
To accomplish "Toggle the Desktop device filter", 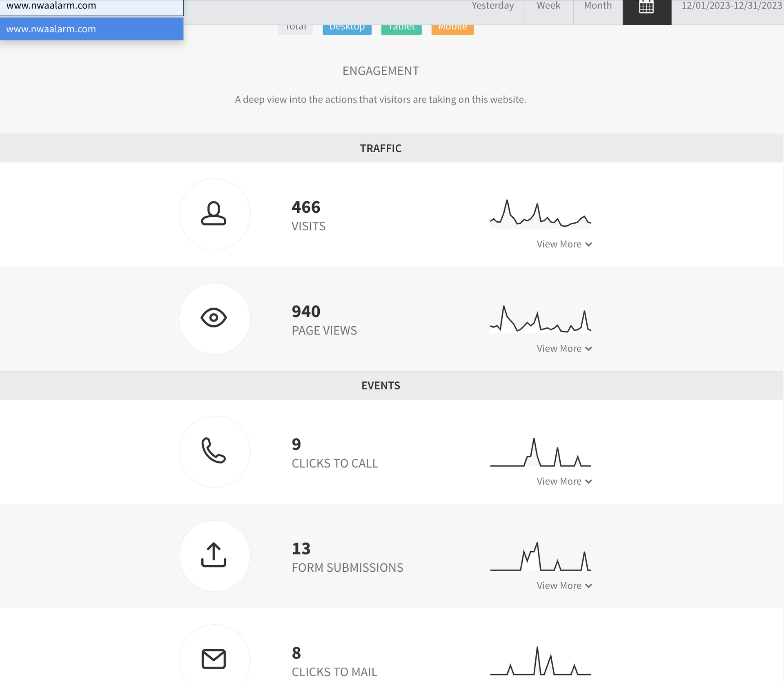I will [347, 29].
